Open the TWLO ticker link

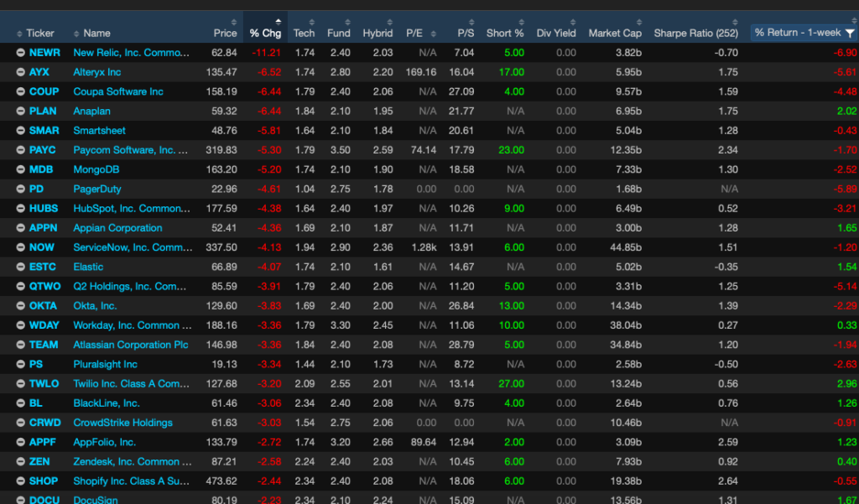pyautogui.click(x=44, y=383)
